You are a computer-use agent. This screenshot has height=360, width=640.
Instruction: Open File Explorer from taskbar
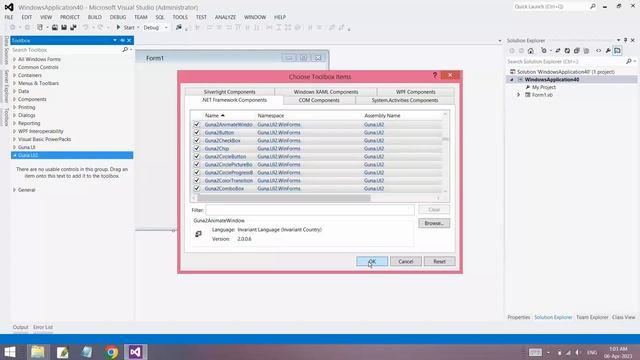point(38,352)
